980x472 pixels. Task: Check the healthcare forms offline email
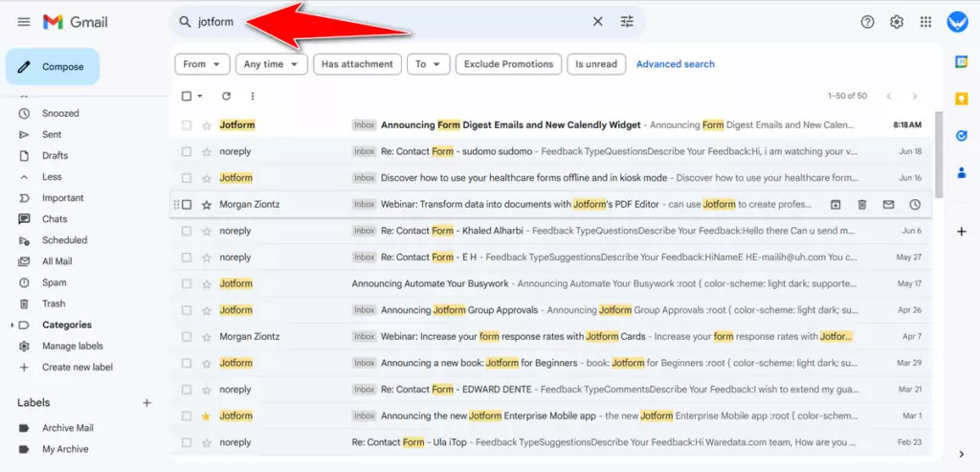click(187, 178)
